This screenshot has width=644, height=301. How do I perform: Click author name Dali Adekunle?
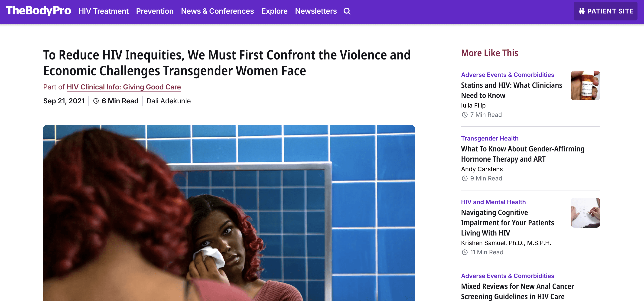[x=168, y=101]
